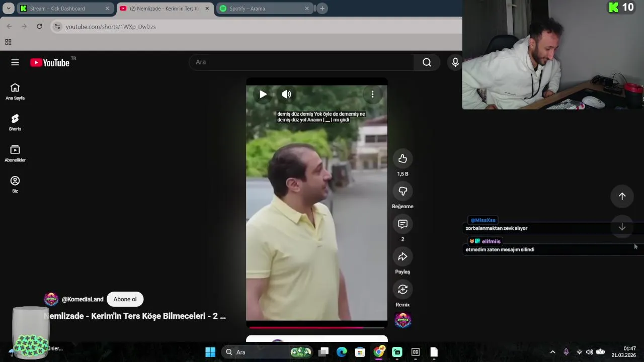View site information icon in address bar
Viewport: 644px width, 362px height.
[57, 27]
